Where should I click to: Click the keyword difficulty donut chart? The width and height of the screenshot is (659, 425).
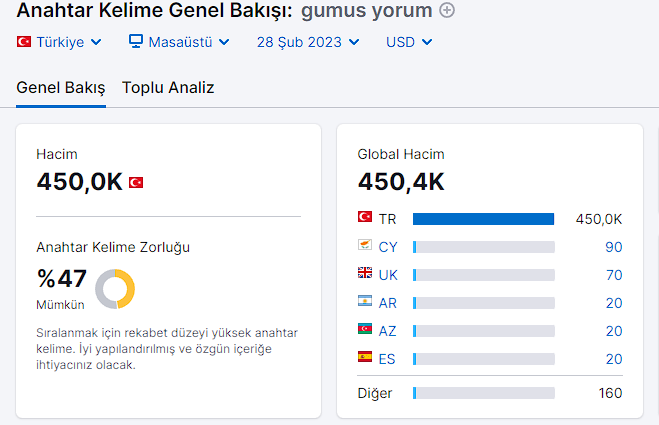115,289
